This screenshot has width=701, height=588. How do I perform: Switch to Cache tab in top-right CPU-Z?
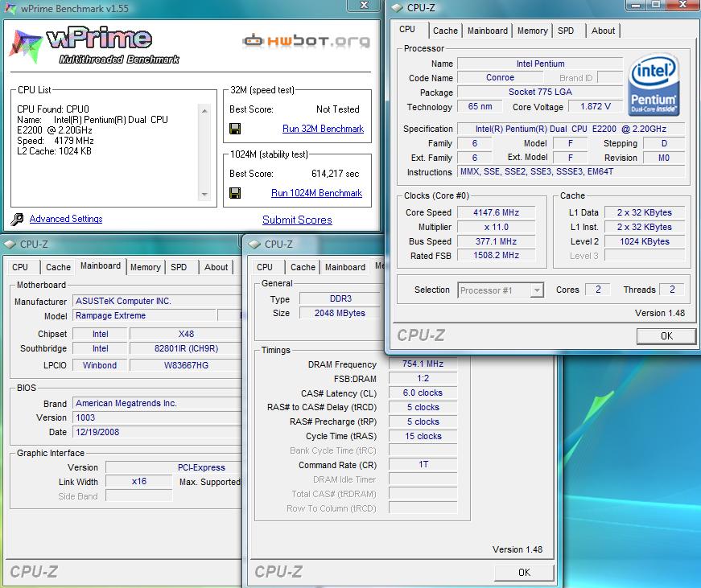point(445,31)
